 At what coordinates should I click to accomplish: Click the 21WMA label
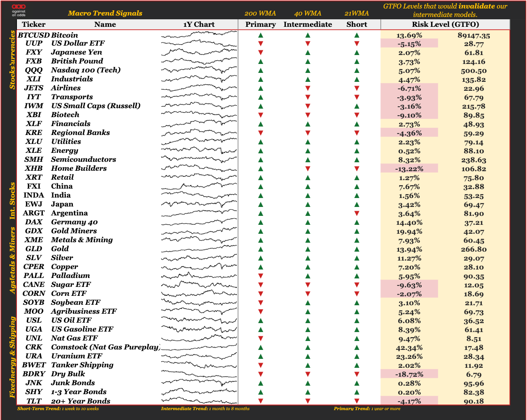click(x=357, y=14)
